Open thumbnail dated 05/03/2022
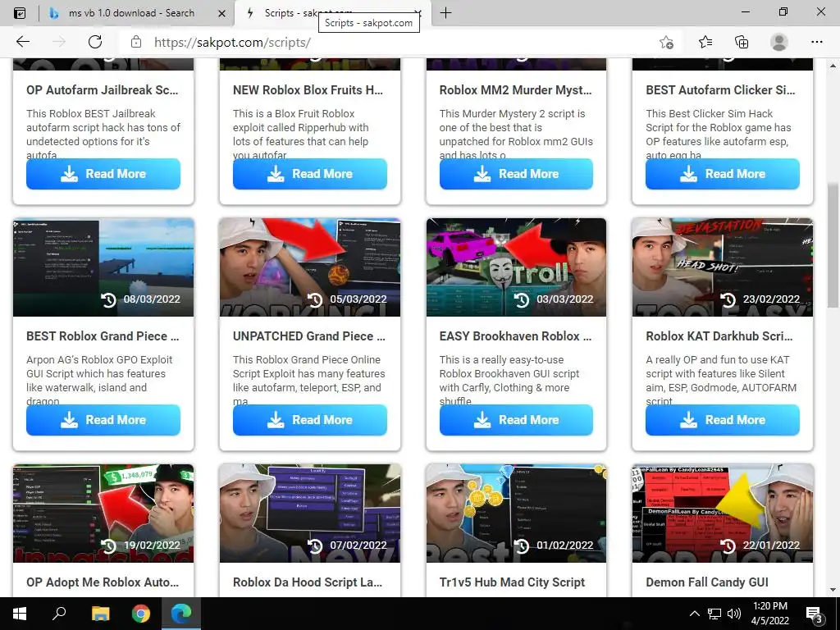Screen dimensions: 840x630 [x=309, y=267]
